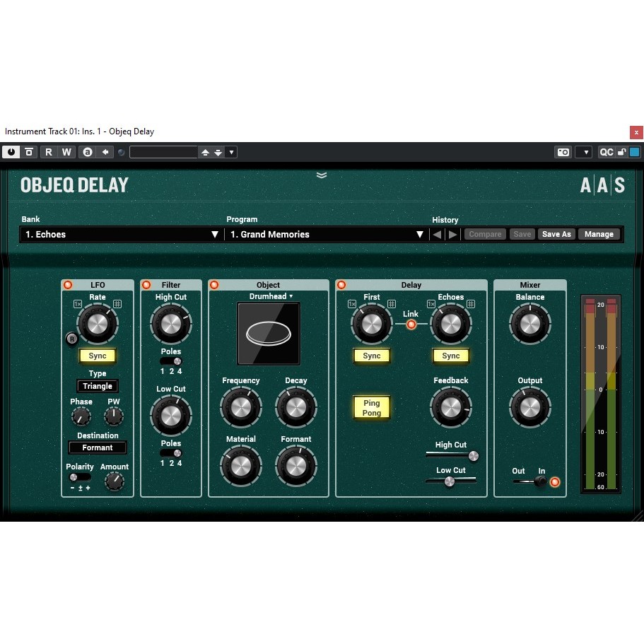
Task: Open the Drumhead object type dropdown
Action: (271, 296)
